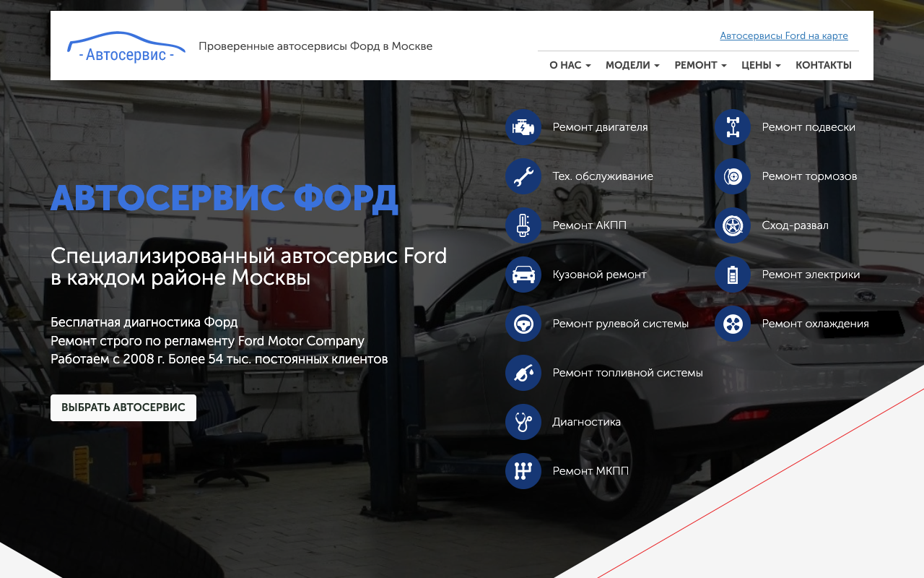
Task: Click the engine repair icon
Action: [523, 127]
